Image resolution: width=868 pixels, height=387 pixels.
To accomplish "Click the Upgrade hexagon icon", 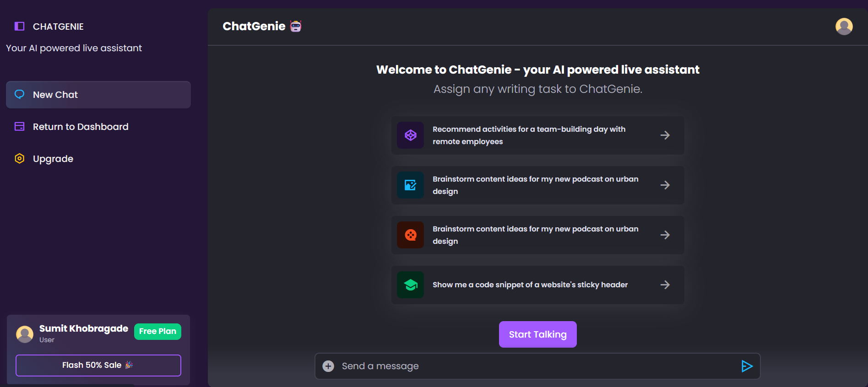I will pos(19,158).
